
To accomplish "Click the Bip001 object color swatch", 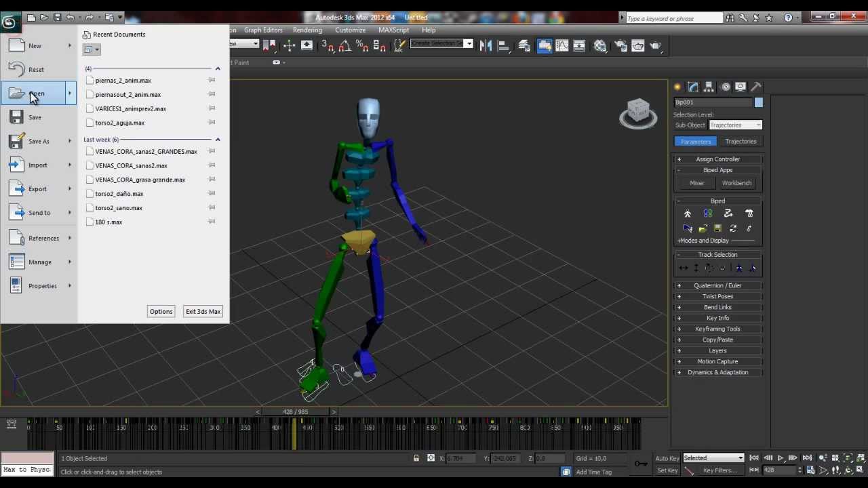I will pyautogui.click(x=758, y=102).
